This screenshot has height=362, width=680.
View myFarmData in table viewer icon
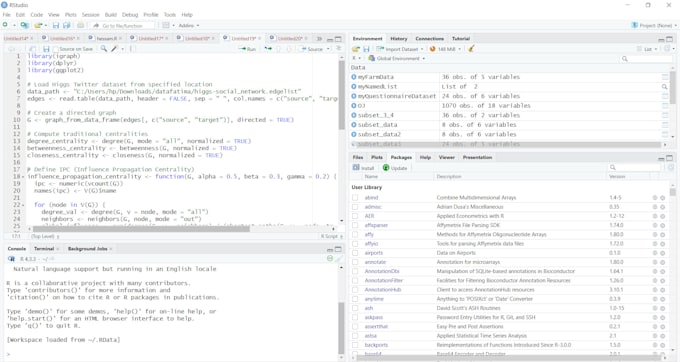pyautogui.click(x=665, y=77)
